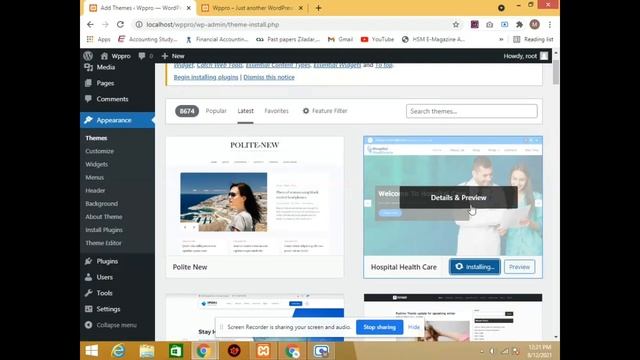The height and width of the screenshot is (360, 640).
Task: Click the Polite New theme name
Action: [x=190, y=267]
